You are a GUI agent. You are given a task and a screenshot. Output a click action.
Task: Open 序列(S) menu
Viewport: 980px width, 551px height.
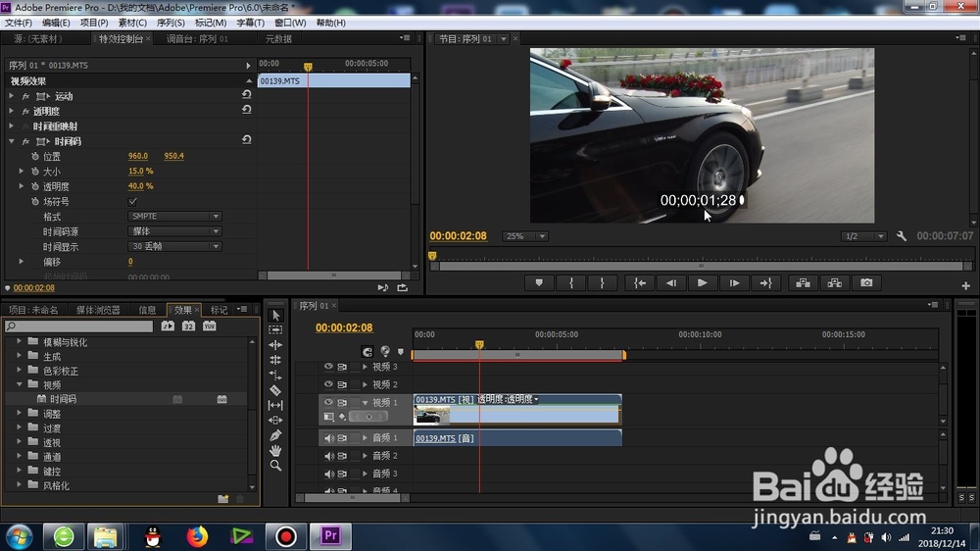click(x=171, y=23)
